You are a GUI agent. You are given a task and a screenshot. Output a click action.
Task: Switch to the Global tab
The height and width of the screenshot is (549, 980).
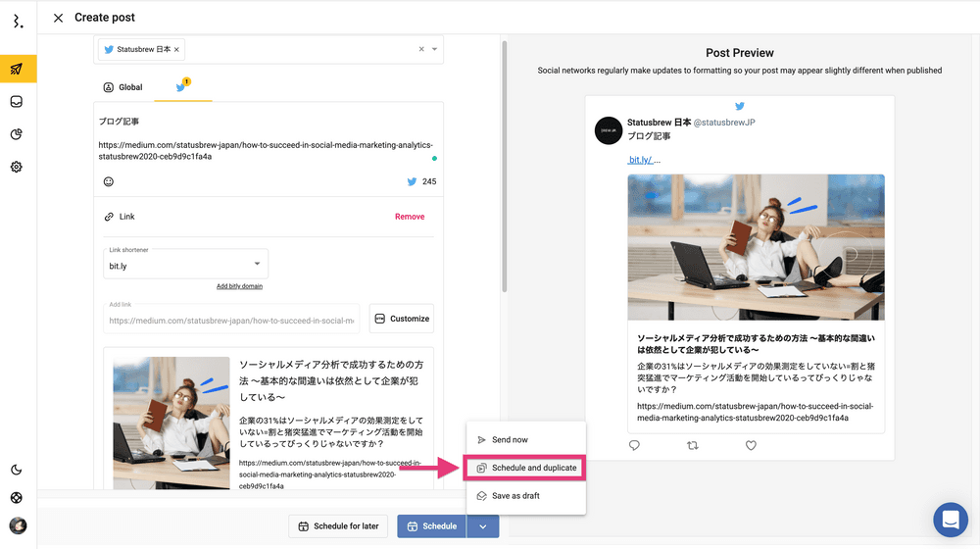[122, 87]
